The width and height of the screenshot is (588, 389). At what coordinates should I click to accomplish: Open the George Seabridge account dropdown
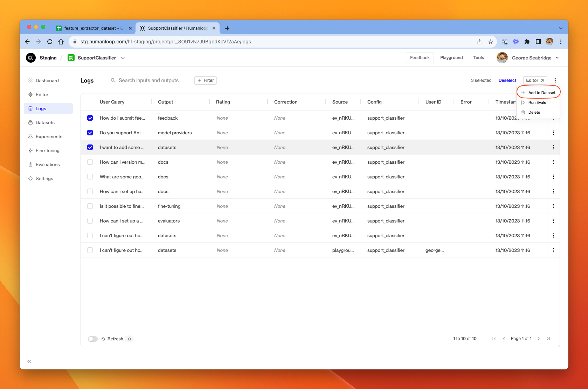point(557,58)
